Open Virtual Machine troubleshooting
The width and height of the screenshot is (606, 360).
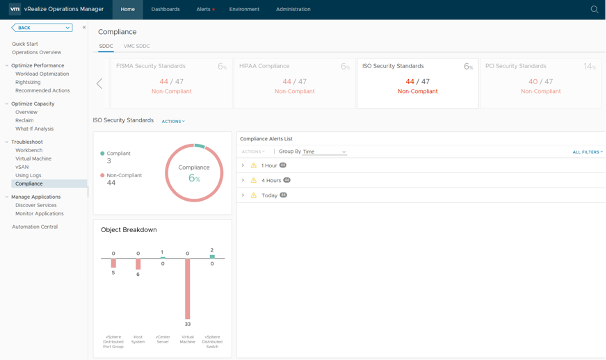[33, 159]
